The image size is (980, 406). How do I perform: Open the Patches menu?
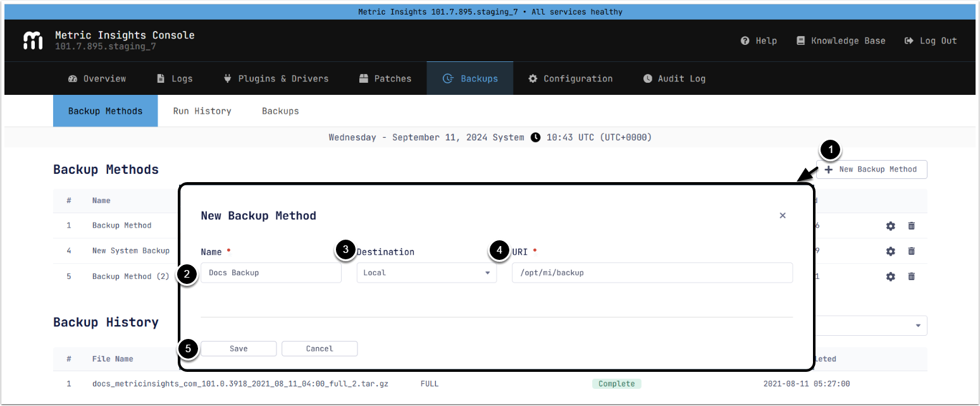[x=385, y=78]
